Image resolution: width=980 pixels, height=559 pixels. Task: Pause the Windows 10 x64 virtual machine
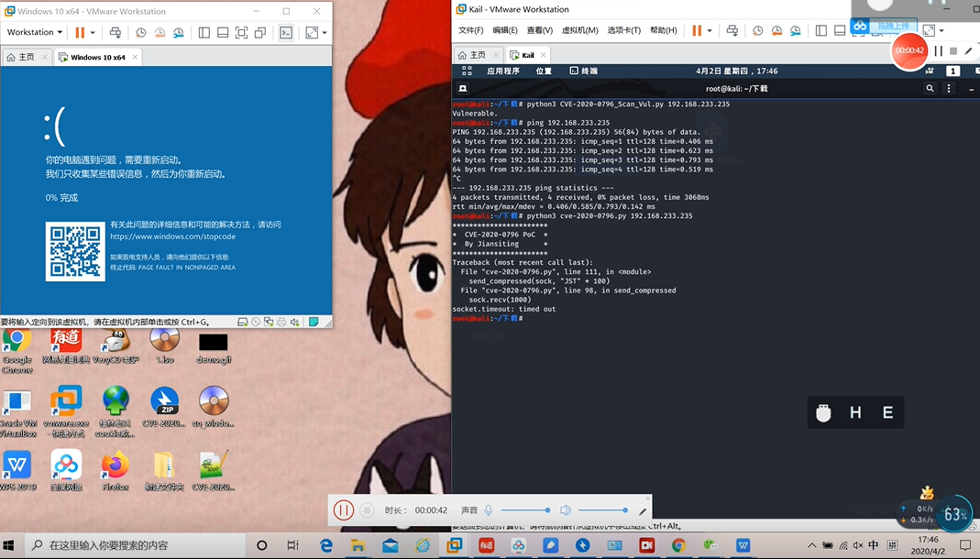[x=80, y=32]
